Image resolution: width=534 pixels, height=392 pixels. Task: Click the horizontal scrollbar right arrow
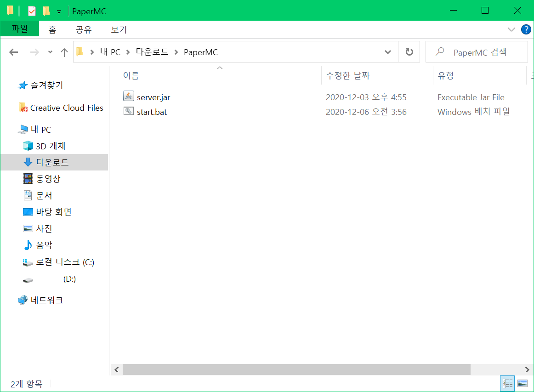click(527, 369)
